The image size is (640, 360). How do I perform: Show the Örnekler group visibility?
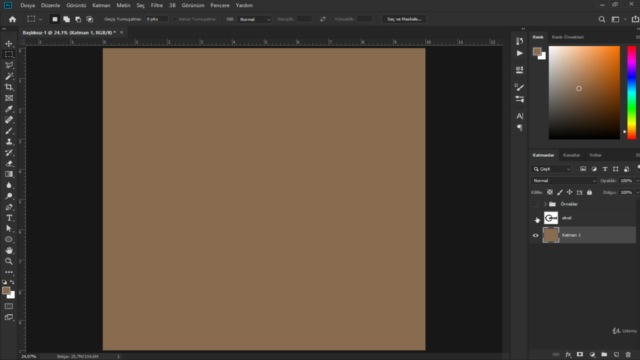pos(536,204)
